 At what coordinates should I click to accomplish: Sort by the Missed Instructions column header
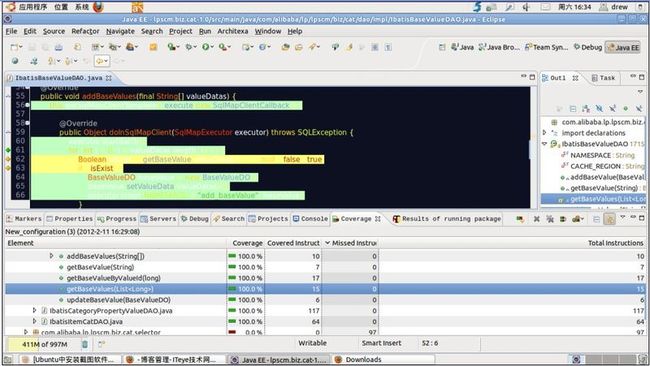coord(350,243)
